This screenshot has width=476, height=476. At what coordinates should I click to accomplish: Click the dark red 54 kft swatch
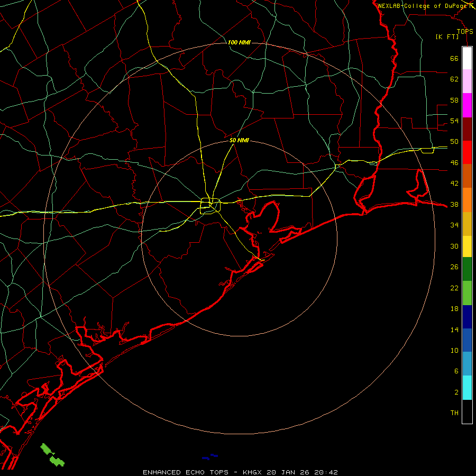coord(467,129)
